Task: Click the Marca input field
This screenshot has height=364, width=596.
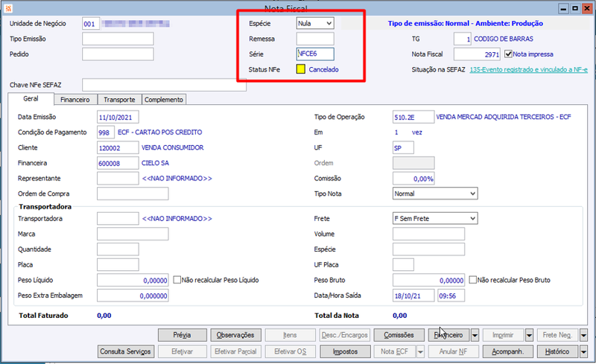Action: [x=133, y=234]
